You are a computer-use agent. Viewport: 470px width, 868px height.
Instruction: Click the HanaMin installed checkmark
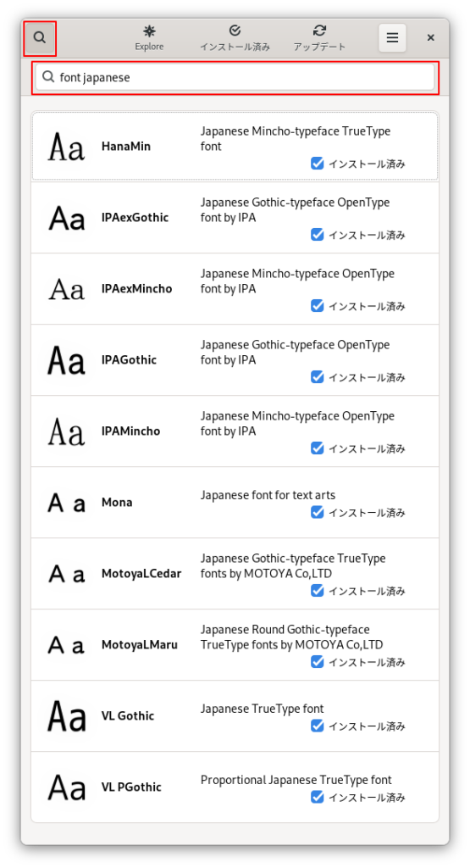318,164
